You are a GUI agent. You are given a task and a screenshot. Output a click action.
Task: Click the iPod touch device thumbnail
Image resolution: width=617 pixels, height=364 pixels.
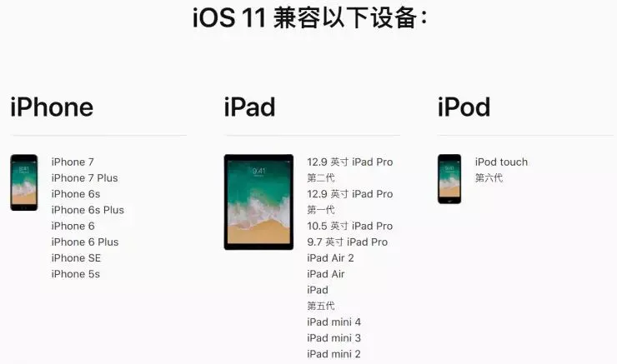449,179
